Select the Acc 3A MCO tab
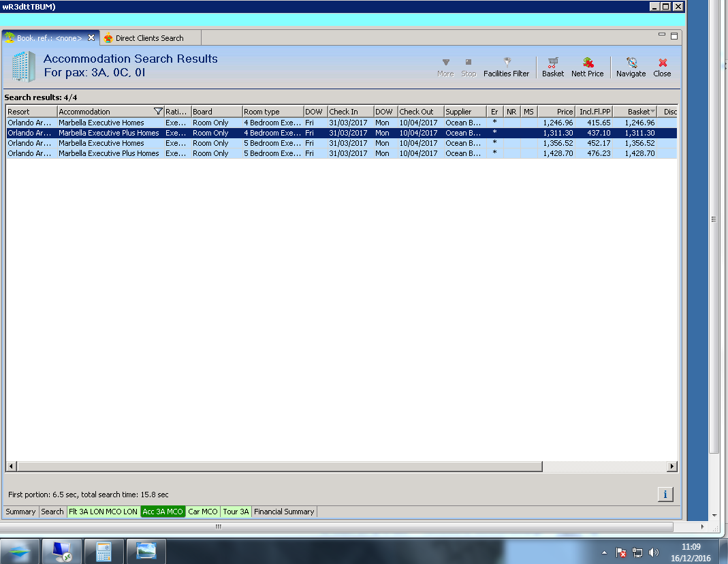Viewport: 728px width, 564px height. [163, 512]
